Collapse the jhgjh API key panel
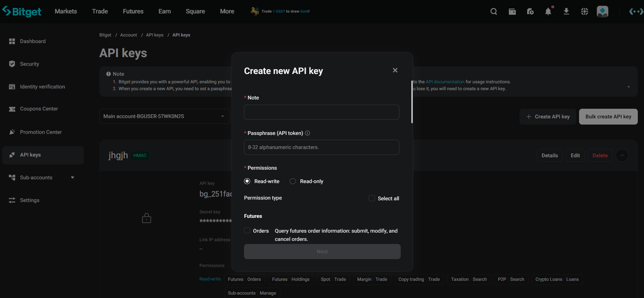 (x=622, y=156)
